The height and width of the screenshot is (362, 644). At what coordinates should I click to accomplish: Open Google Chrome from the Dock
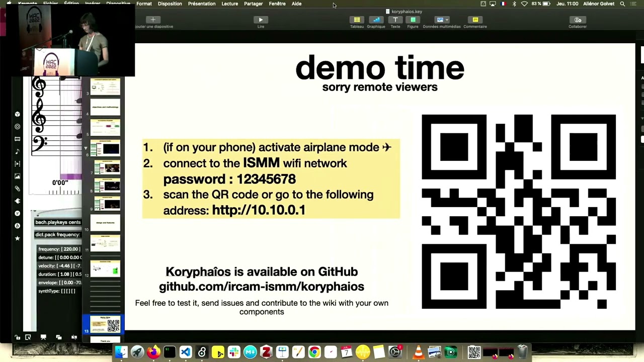(314, 352)
